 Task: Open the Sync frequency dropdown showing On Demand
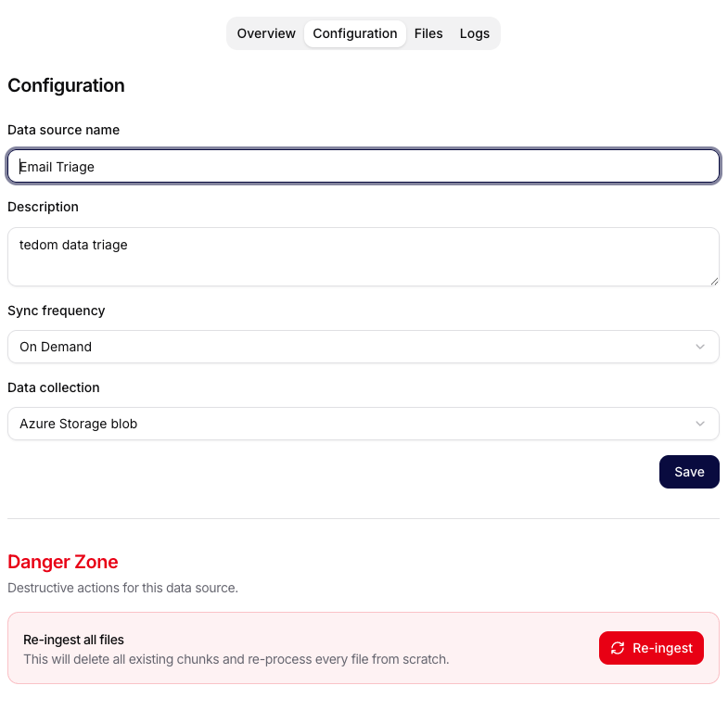(x=363, y=347)
